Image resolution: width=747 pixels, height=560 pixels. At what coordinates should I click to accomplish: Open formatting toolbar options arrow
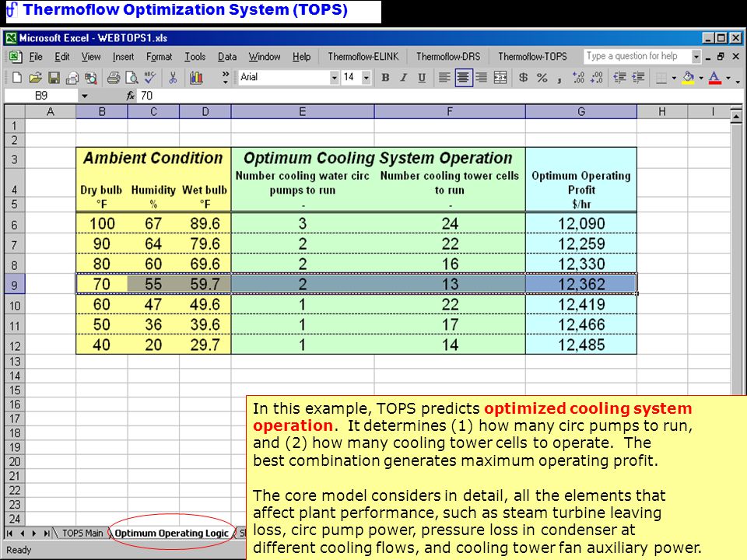738,81
